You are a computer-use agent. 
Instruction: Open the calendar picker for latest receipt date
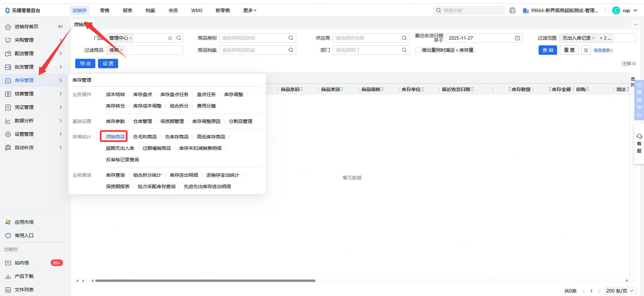517,38
